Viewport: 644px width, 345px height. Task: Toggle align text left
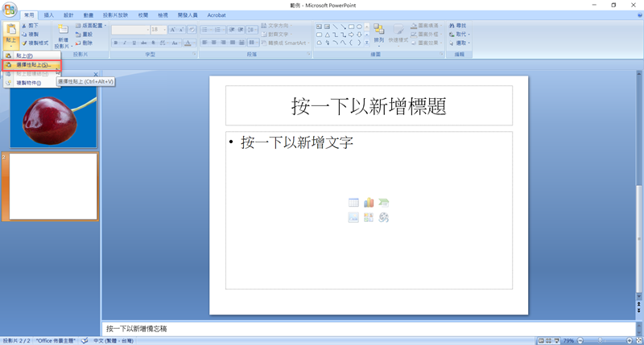204,43
